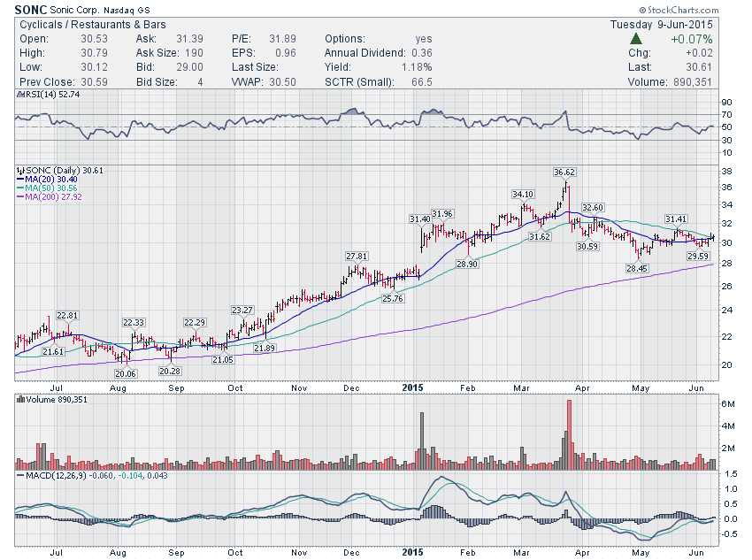Viewport: 752px width, 560px height.
Task: Click the Ask Size value 190
Action: coord(194,53)
